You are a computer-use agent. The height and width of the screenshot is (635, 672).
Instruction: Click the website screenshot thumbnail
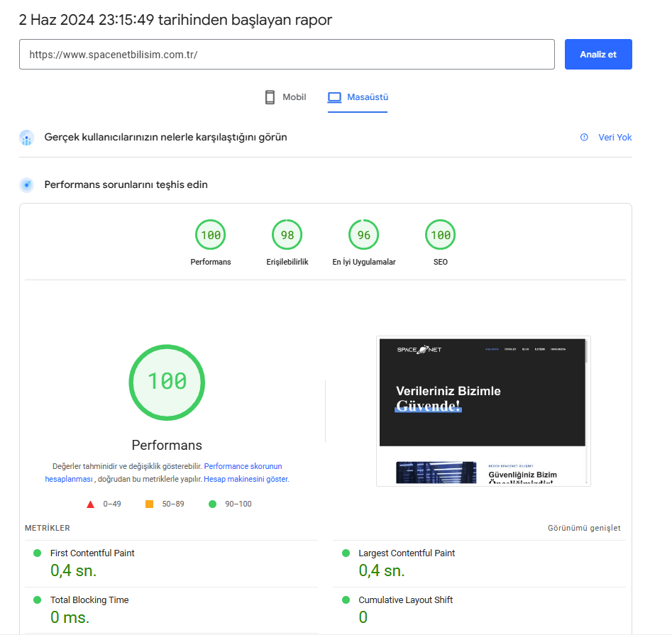click(483, 411)
